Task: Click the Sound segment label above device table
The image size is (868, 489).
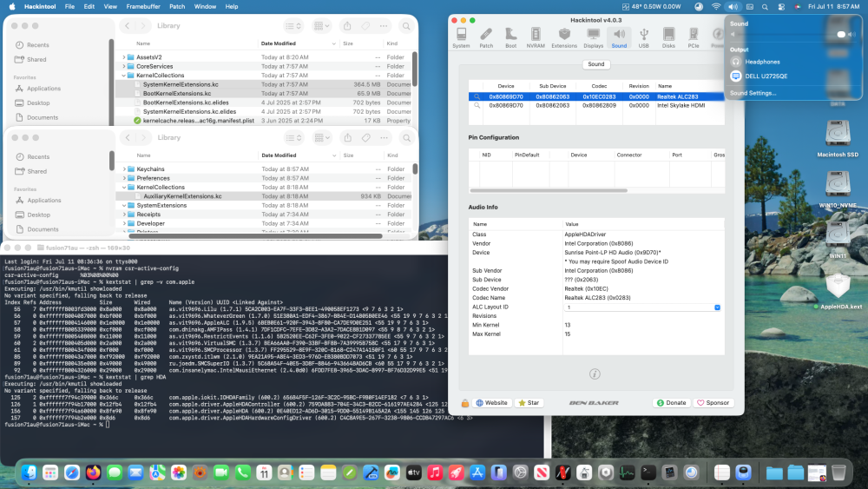Action: [x=595, y=64]
